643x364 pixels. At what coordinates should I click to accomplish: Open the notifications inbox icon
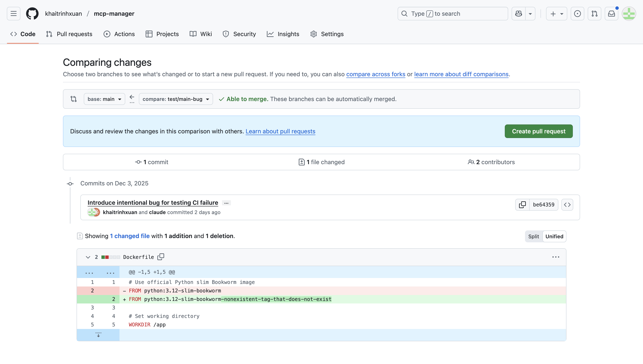(612, 14)
